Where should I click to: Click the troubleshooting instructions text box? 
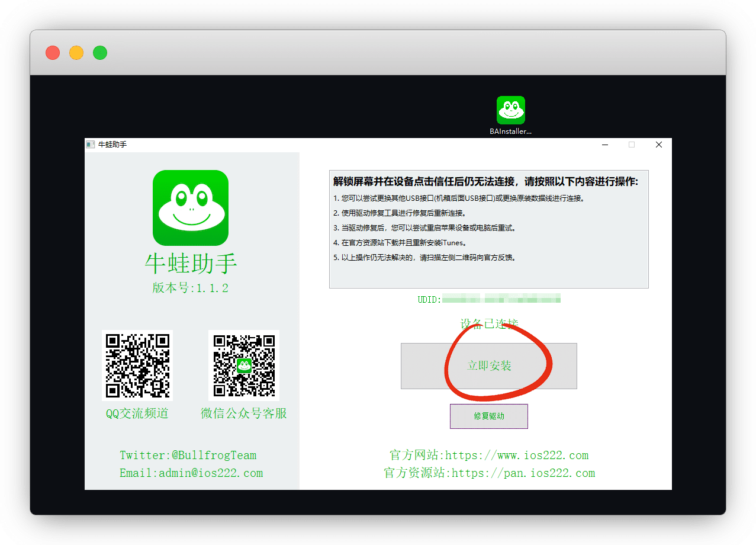point(488,229)
